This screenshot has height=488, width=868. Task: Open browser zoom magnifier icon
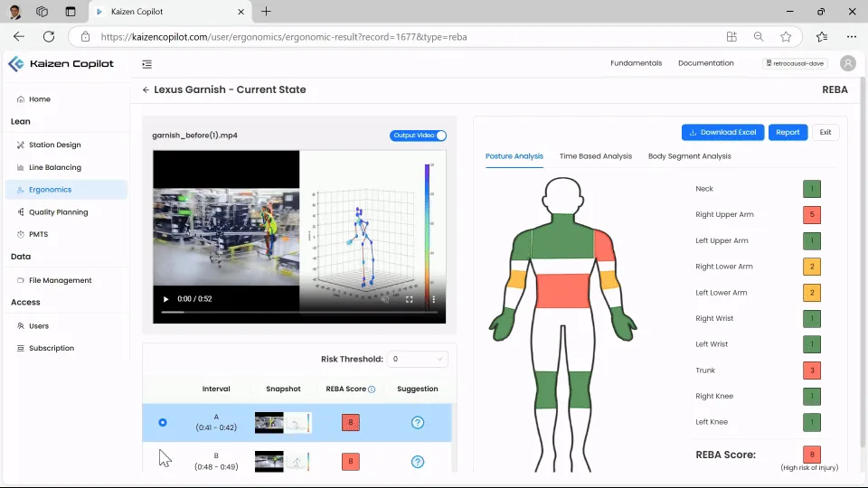[759, 36]
